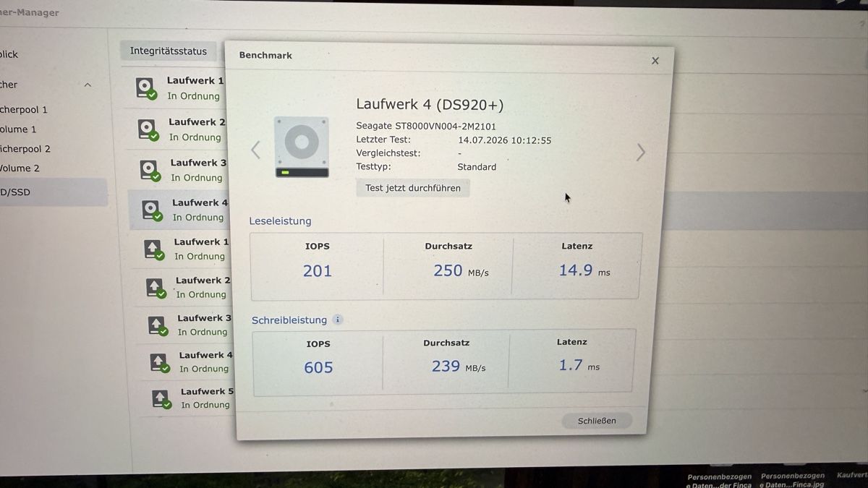Select Volume 1 in the sidebar
The height and width of the screenshot is (488, 868).
pyautogui.click(x=18, y=129)
